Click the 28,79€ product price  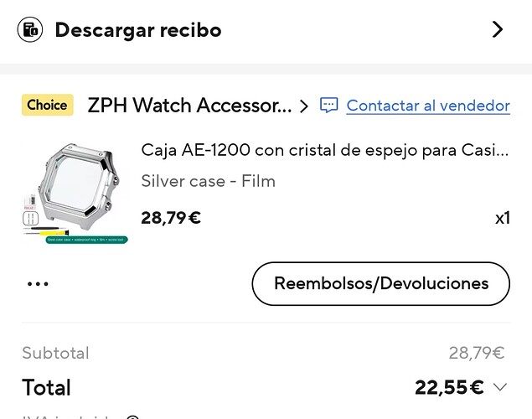171,218
